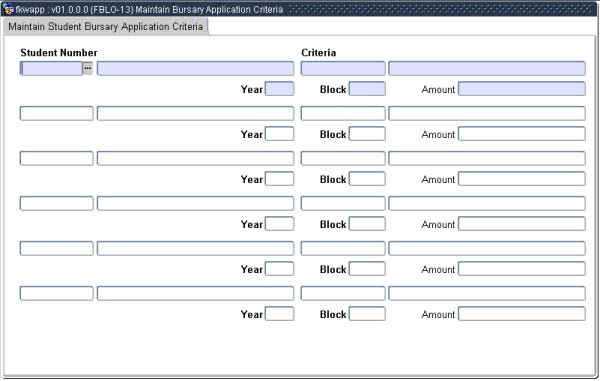
Task: Click the fkwapp application icon in title bar
Action: coord(8,9)
